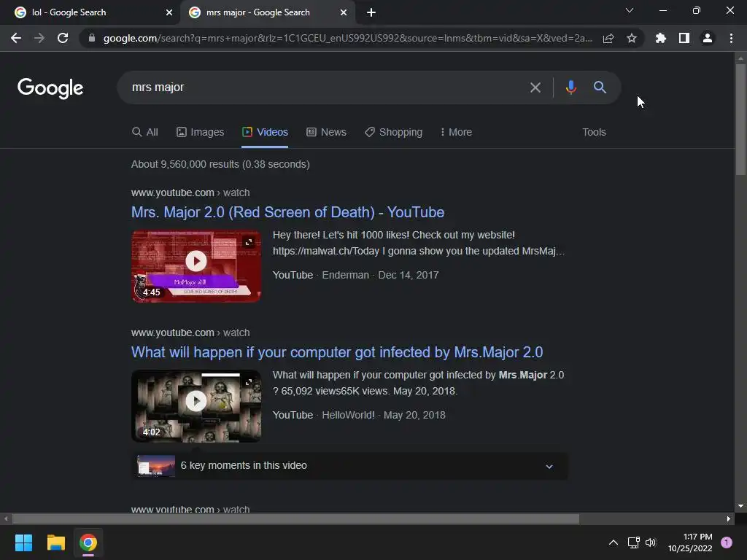Open the Chrome side panel icon
This screenshot has height=560, width=747.
684,38
